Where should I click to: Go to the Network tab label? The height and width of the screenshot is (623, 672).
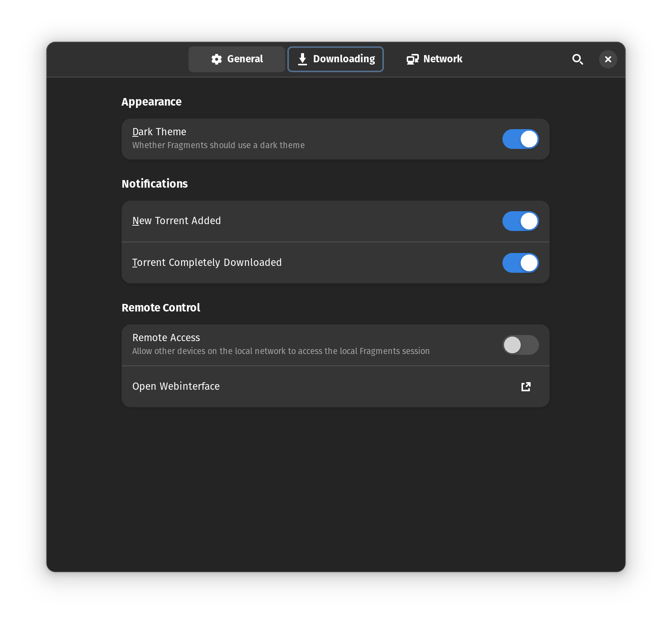tap(442, 59)
